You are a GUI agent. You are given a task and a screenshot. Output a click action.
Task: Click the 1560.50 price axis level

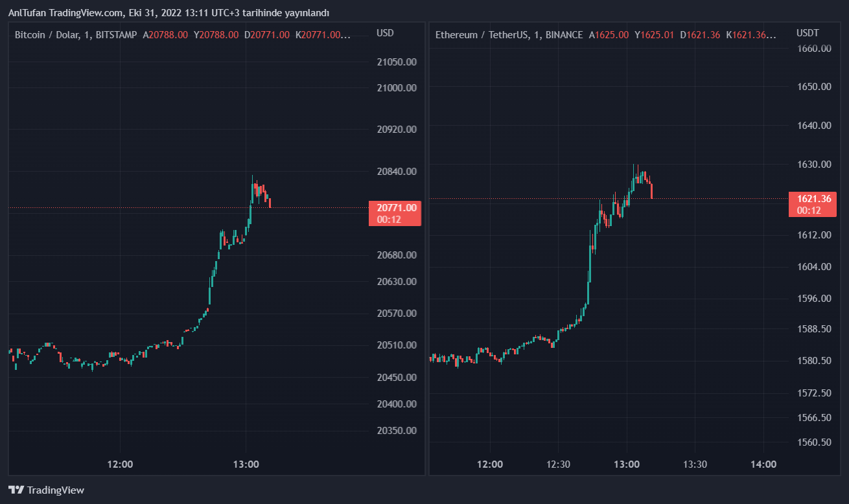814,442
